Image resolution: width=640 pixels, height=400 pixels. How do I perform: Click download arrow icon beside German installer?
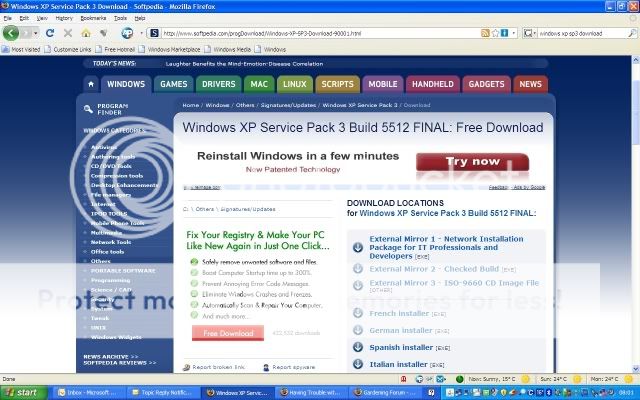coord(357,330)
